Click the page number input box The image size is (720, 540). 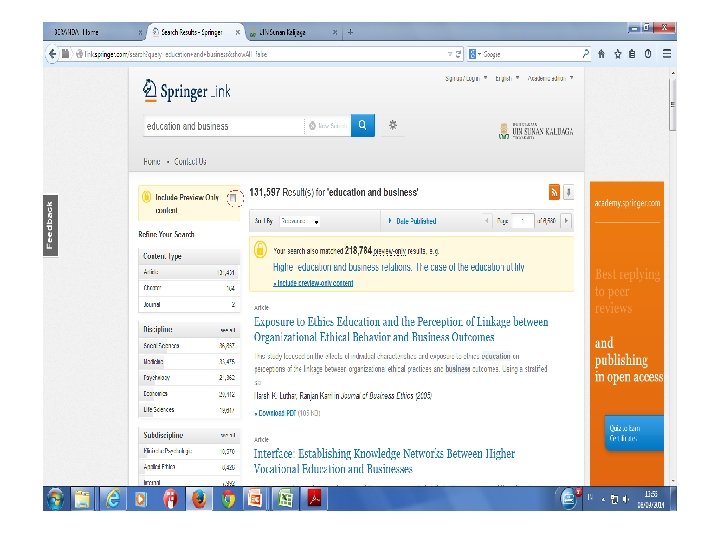point(522,221)
